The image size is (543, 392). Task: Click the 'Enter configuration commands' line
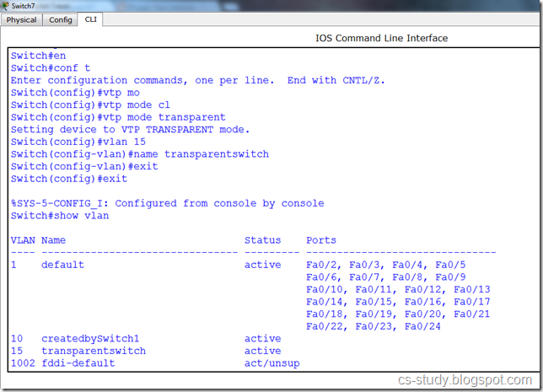(x=198, y=80)
